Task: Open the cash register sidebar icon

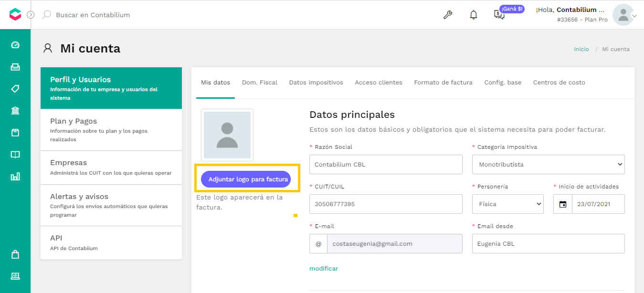Action: point(15,67)
